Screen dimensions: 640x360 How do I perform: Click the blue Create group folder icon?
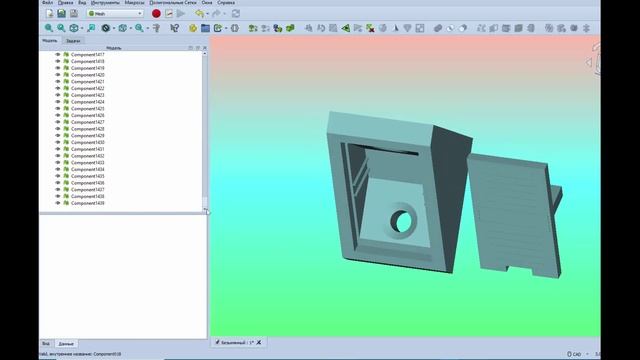pos(205,28)
